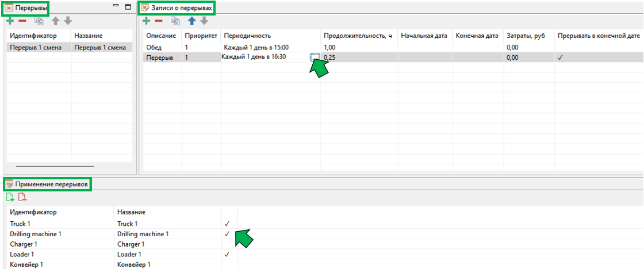Uncheck break application for Drilling machine 1
Image resolution: width=644 pixels, height=269 pixels.
(x=227, y=234)
